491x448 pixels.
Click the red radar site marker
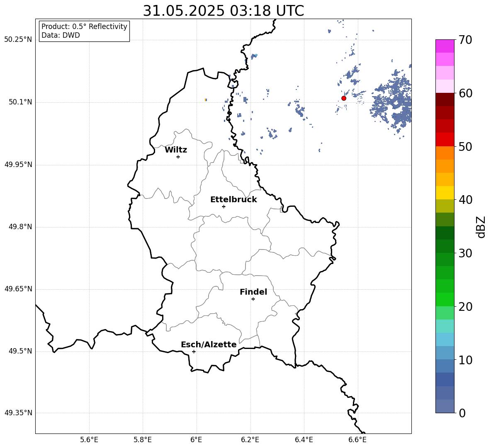[344, 98]
